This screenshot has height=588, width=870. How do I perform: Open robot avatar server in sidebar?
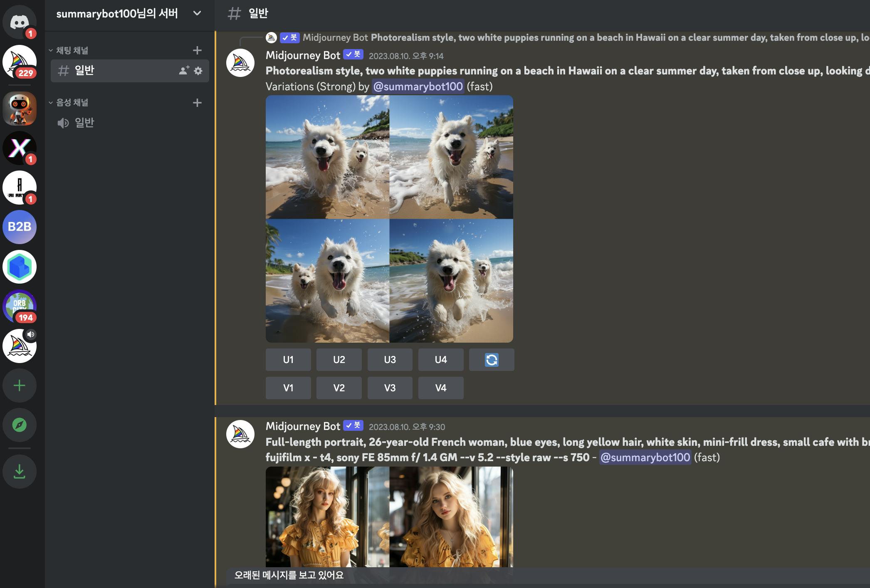click(19, 109)
